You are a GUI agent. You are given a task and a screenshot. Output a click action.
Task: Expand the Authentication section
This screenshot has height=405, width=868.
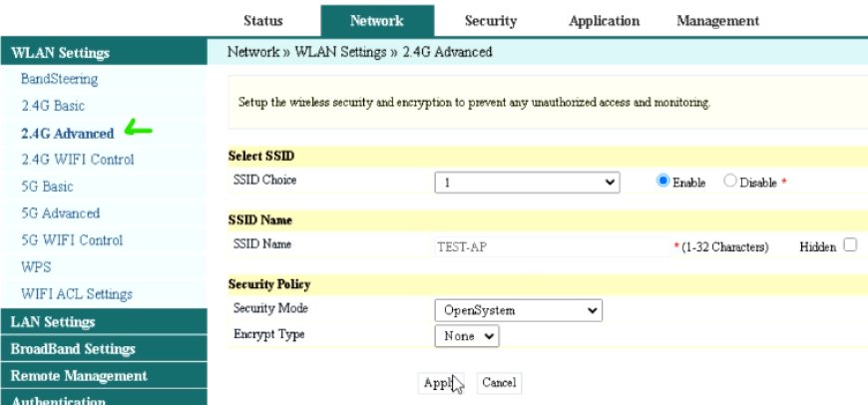104,398
